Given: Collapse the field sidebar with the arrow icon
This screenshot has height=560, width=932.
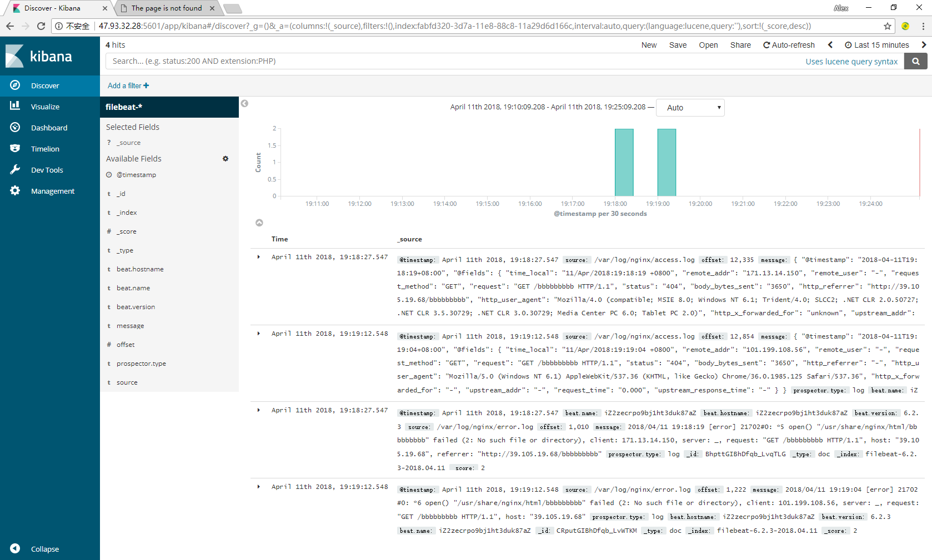Looking at the screenshot, I should coord(244,103).
